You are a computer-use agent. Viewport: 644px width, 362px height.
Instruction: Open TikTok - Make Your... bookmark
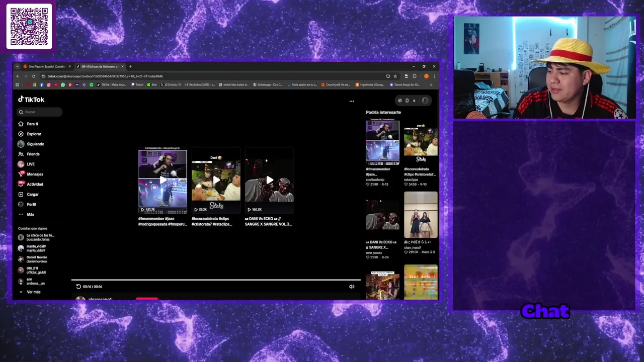(112, 85)
